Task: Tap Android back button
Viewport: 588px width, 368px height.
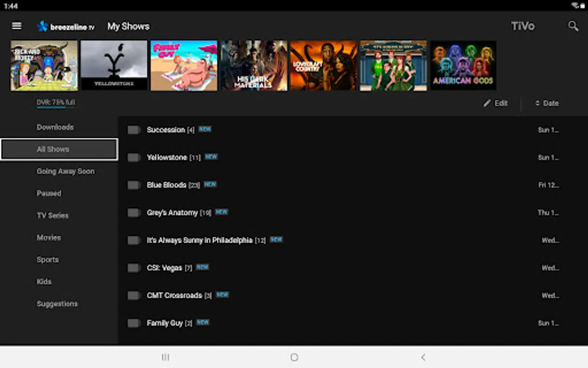Action: 423,357
